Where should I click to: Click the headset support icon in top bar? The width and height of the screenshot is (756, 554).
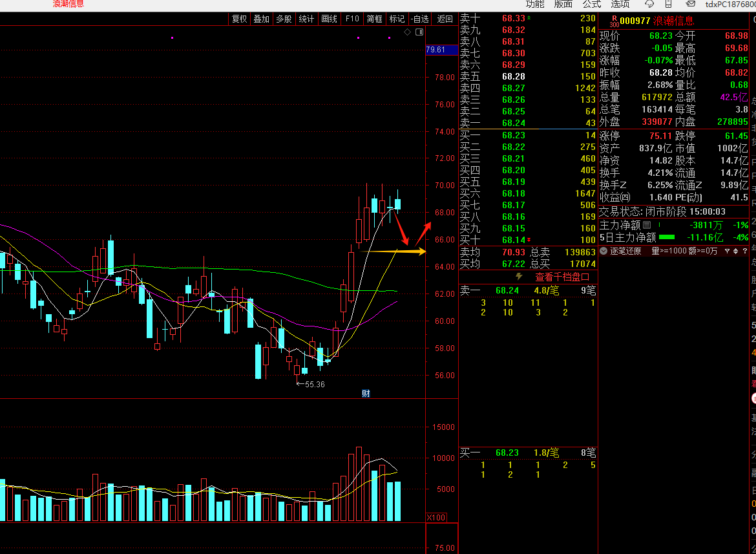pyautogui.click(x=649, y=4)
